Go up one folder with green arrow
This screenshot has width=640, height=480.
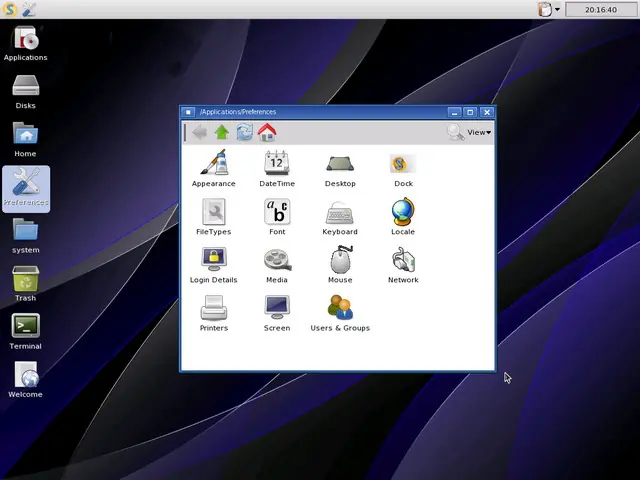[x=222, y=132]
